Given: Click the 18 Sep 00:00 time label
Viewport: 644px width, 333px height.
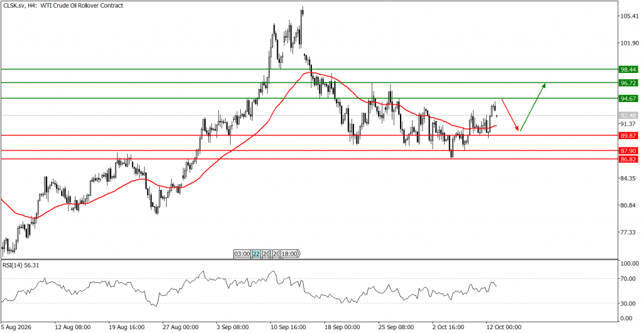Looking at the screenshot, I should coord(343,327).
